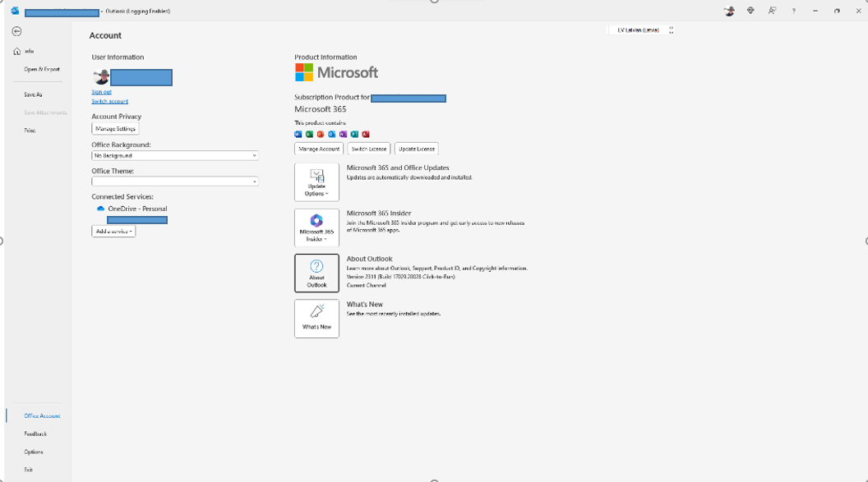Open Feedback from the sidebar
The height and width of the screenshot is (482, 868).
tap(35, 434)
